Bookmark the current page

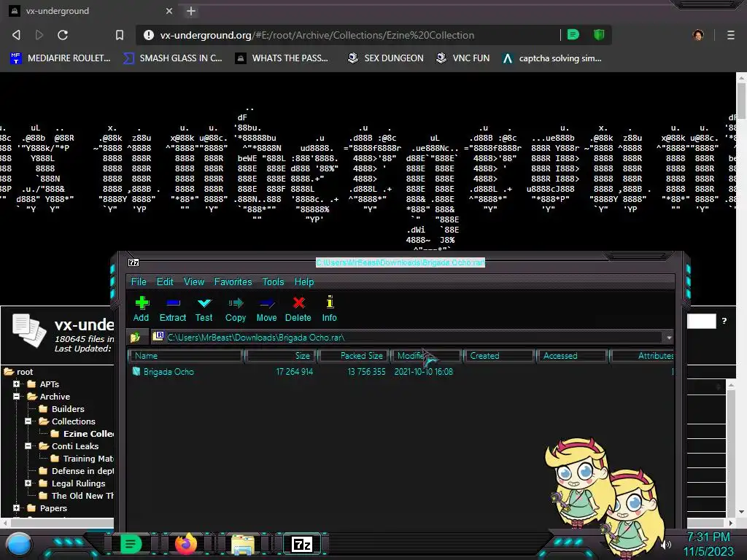[120, 35]
